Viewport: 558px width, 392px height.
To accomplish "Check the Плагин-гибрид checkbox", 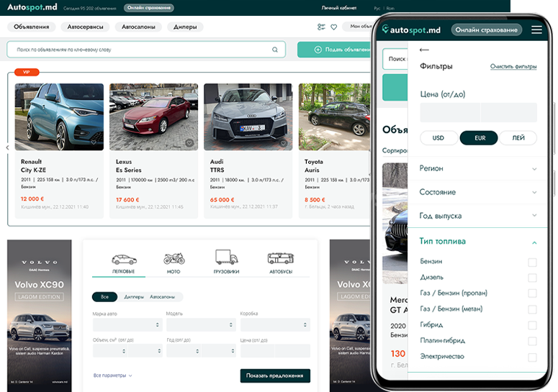I will coord(532,341).
